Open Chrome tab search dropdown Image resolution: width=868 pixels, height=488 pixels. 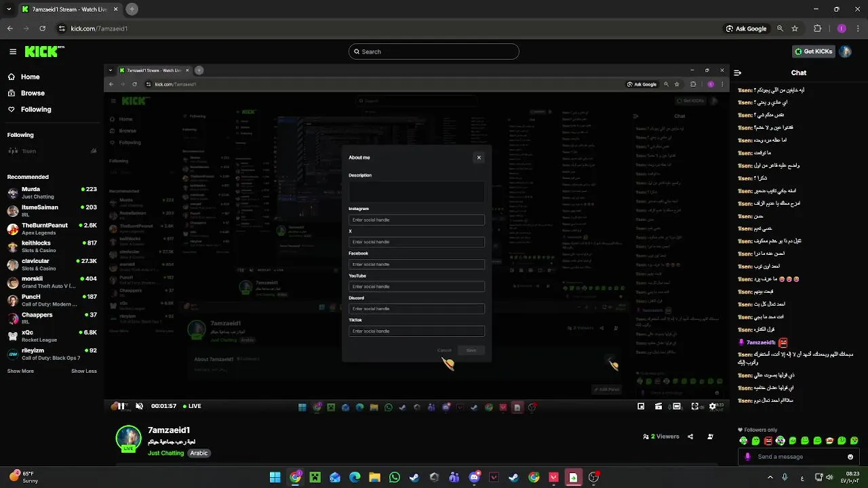[x=8, y=9]
